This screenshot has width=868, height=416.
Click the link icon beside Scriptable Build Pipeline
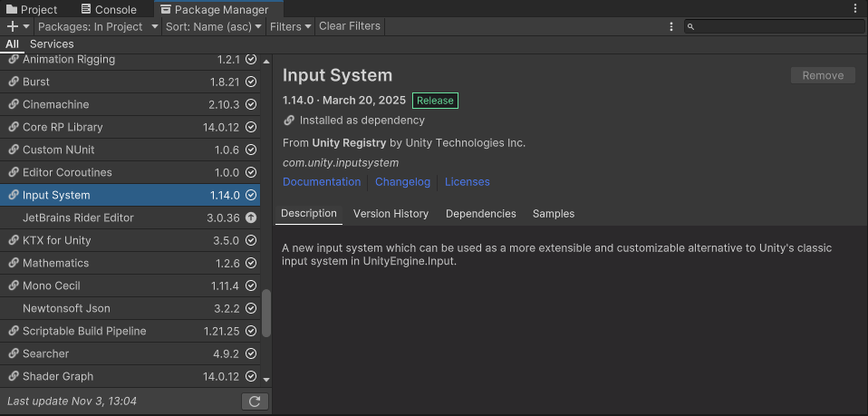(14, 331)
